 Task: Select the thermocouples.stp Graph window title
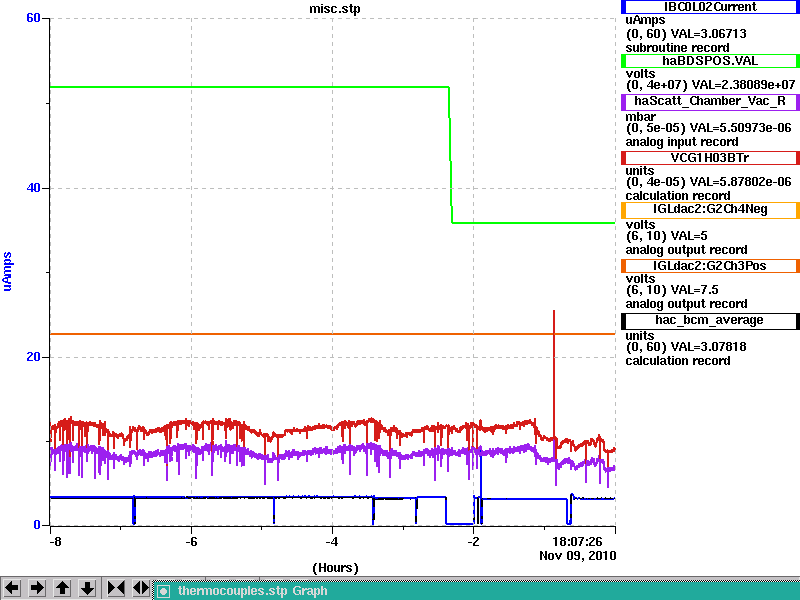tap(253, 591)
